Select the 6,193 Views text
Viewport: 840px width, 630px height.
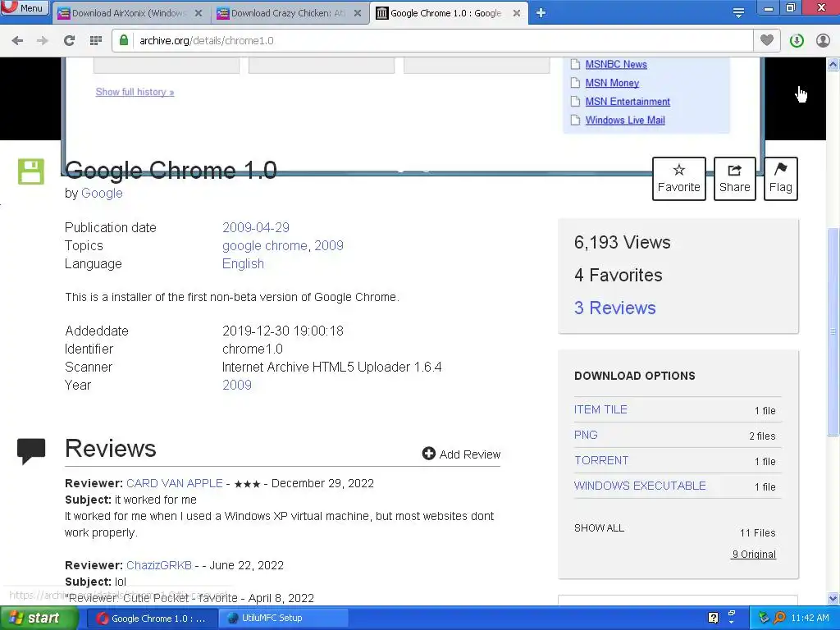[622, 243]
